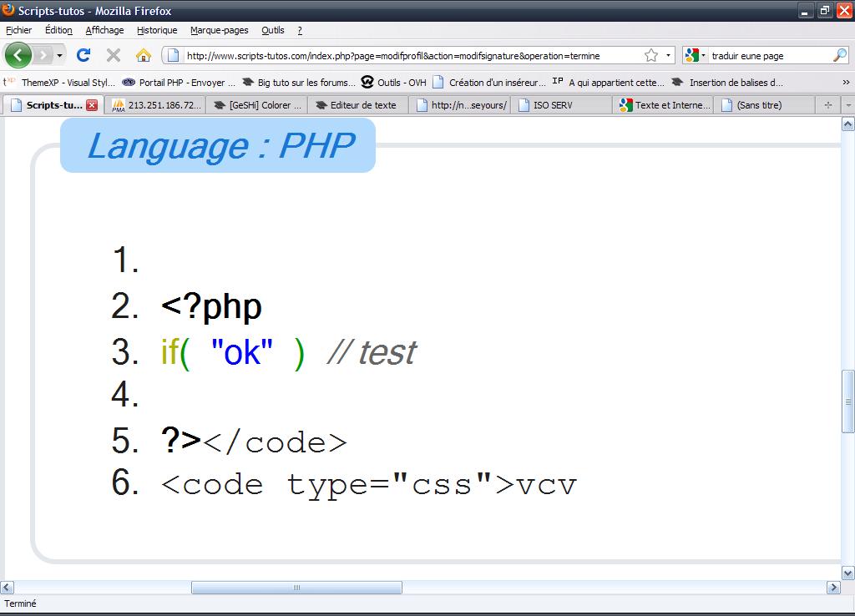Click the Stop loading icon
This screenshot has height=616, width=855.
pos(112,55)
